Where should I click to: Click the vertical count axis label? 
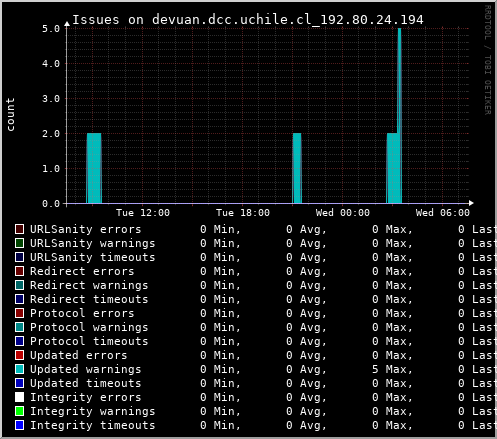[11, 114]
